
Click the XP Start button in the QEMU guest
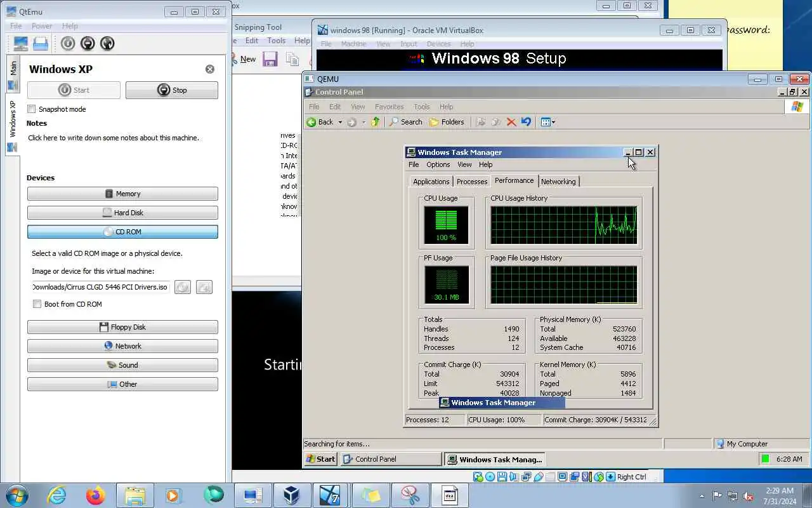click(x=320, y=459)
